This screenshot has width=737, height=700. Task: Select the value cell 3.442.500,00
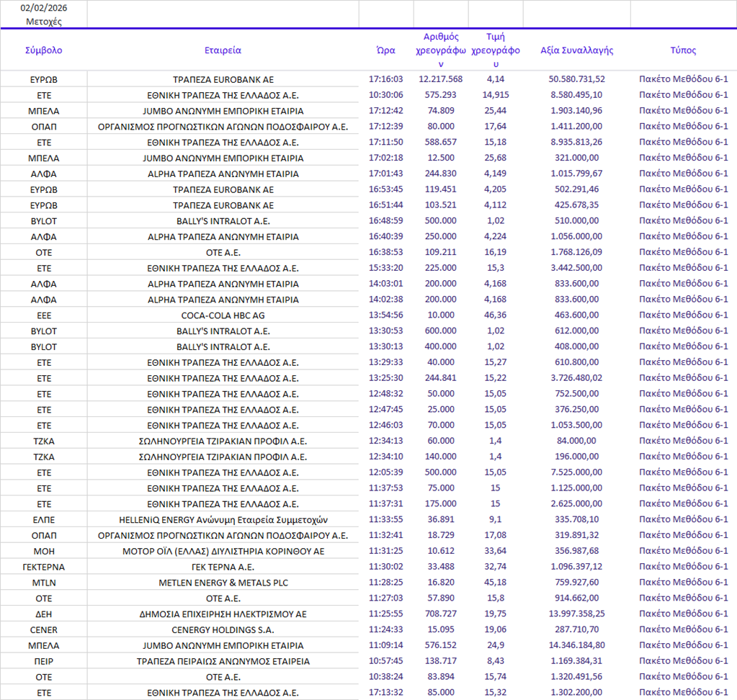pos(577,268)
